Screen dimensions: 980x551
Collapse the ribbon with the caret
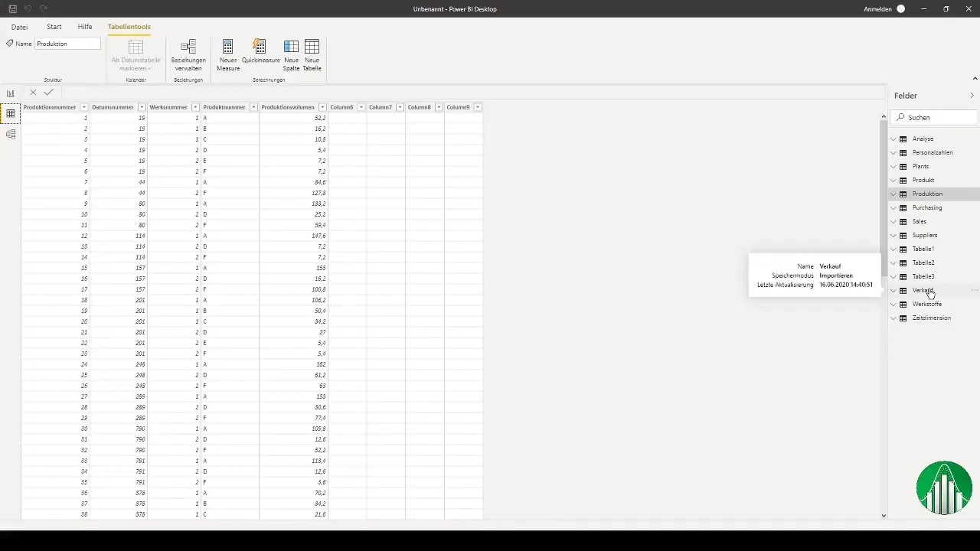point(975,78)
